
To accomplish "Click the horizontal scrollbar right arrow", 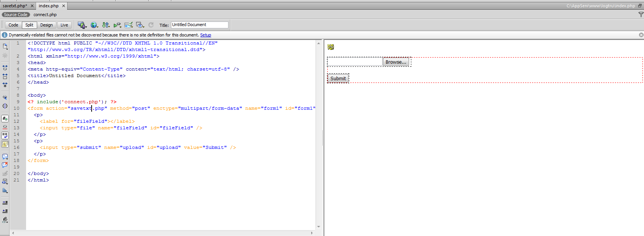I will click(312, 233).
